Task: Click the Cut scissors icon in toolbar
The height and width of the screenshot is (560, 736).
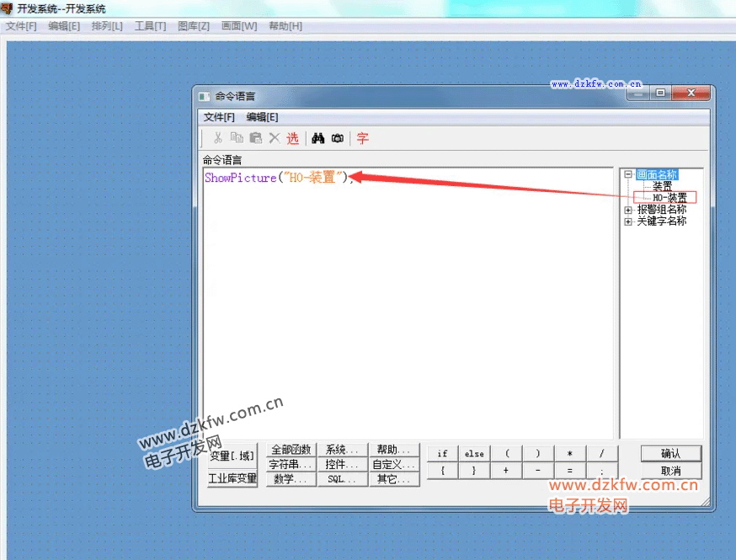Action: (x=217, y=138)
